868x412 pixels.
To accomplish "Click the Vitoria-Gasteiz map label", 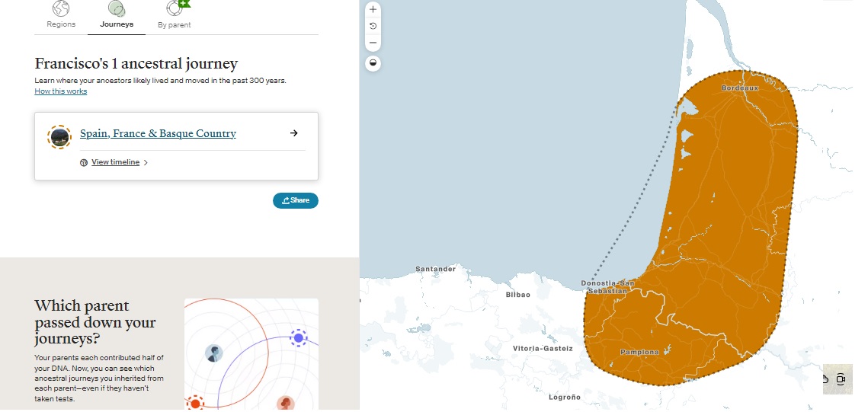I will (x=543, y=348).
